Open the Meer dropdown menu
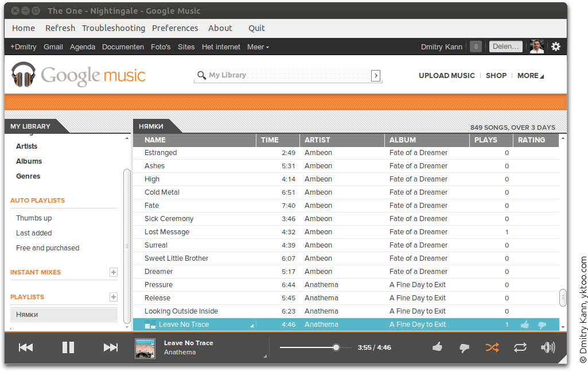The image size is (588, 371). click(258, 47)
